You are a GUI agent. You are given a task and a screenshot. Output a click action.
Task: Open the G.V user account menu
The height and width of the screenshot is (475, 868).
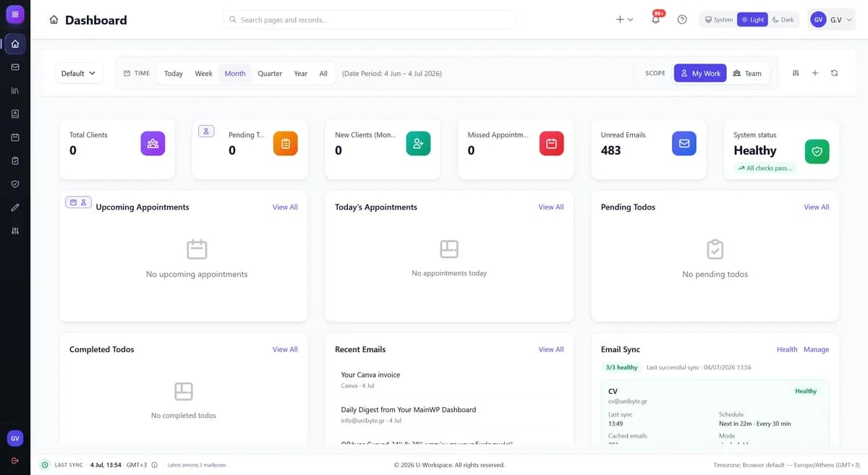point(832,20)
